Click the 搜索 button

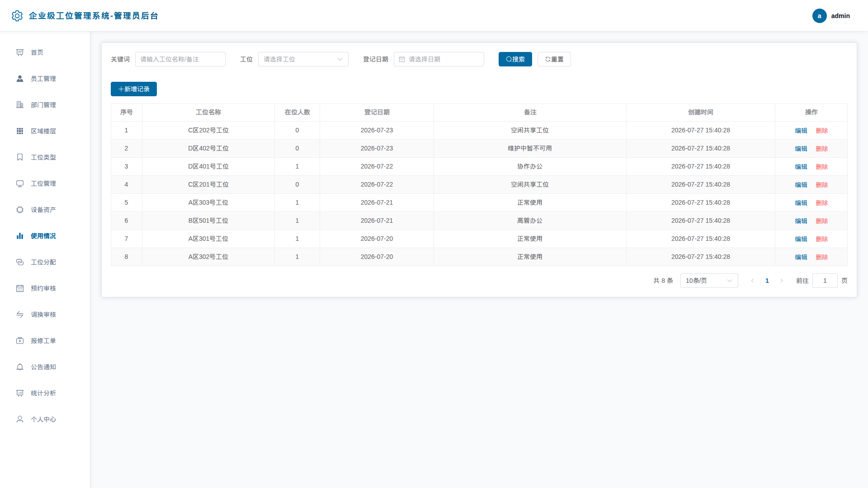515,59
